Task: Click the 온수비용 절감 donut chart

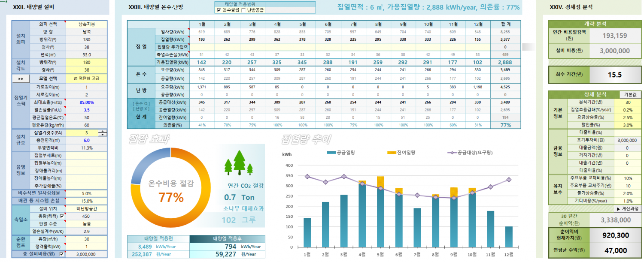Action: tap(171, 189)
